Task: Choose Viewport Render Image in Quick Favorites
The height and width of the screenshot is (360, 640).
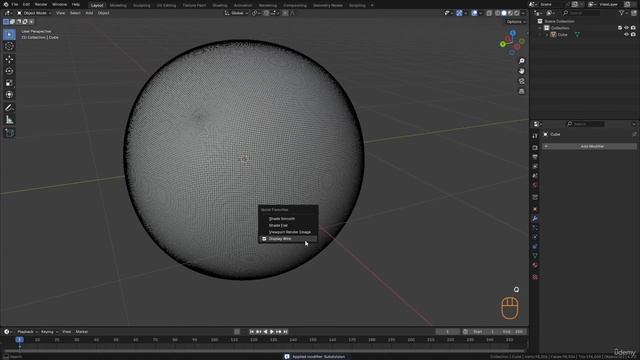Action: coord(288,232)
